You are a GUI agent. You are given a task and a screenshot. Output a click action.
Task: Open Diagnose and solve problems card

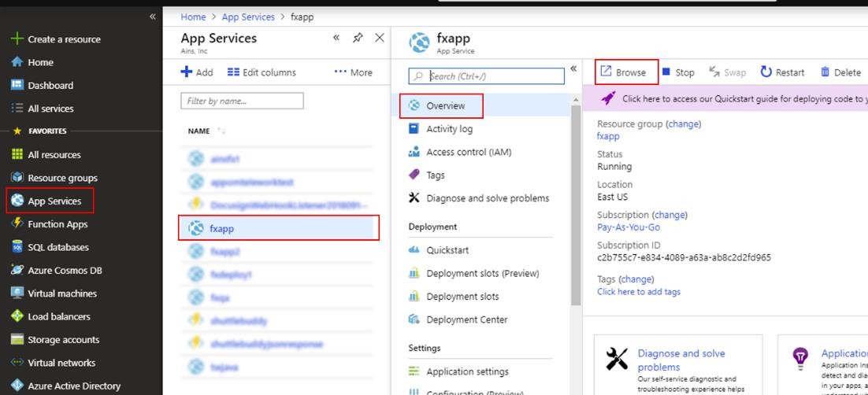coord(681,360)
